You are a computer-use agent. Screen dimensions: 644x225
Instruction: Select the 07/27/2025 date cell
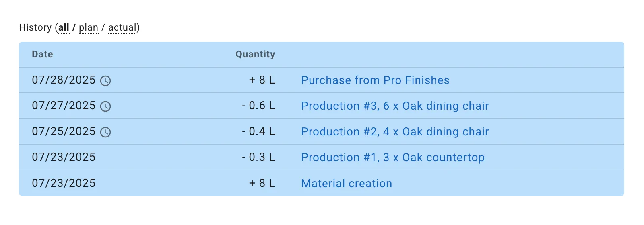coord(64,106)
